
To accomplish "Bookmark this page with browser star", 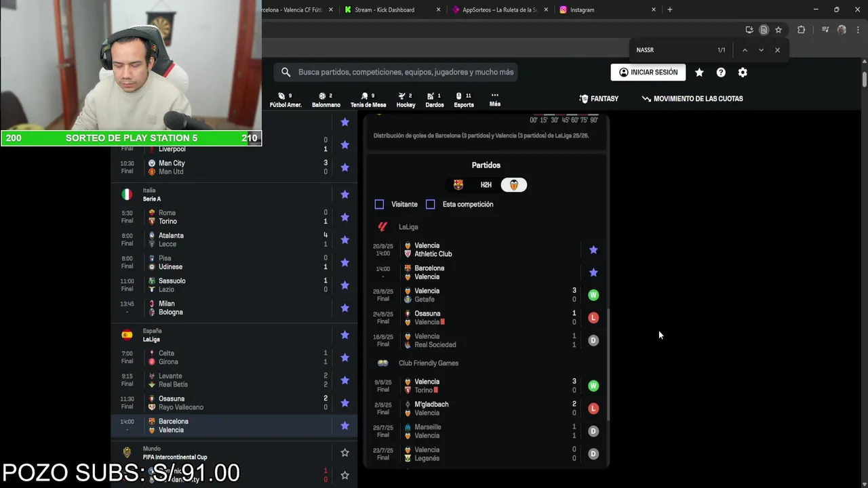I will (778, 30).
